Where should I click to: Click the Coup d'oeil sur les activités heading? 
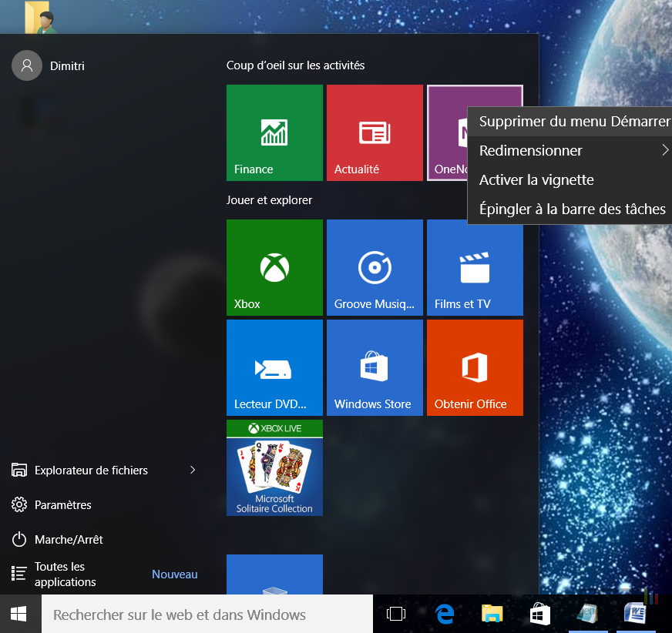coord(295,65)
